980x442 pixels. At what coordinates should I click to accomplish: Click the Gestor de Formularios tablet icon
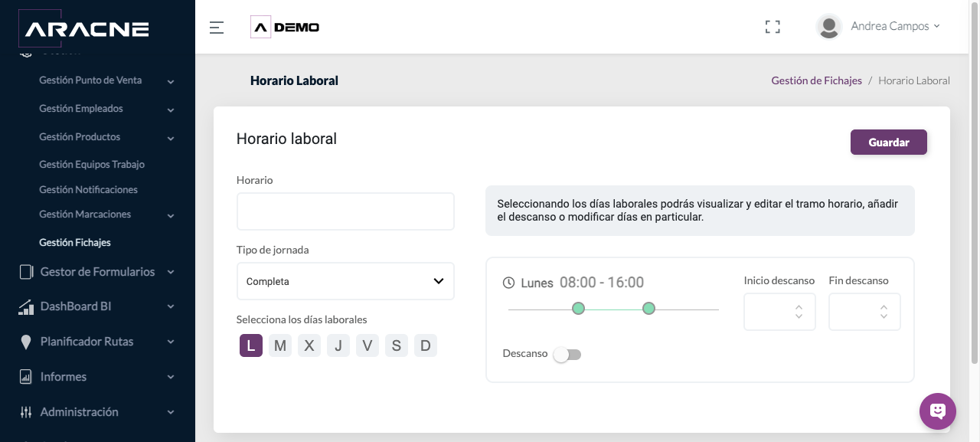click(x=27, y=272)
